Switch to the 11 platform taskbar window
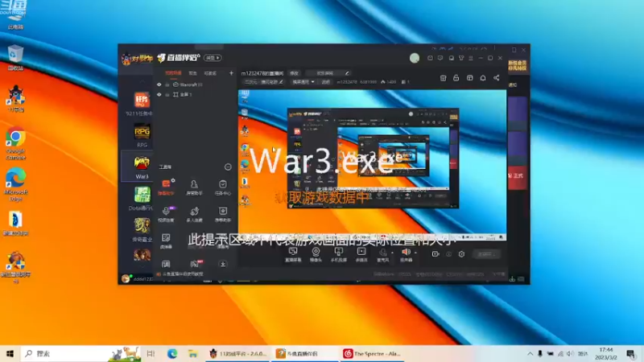The height and width of the screenshot is (362, 644). (x=238, y=353)
